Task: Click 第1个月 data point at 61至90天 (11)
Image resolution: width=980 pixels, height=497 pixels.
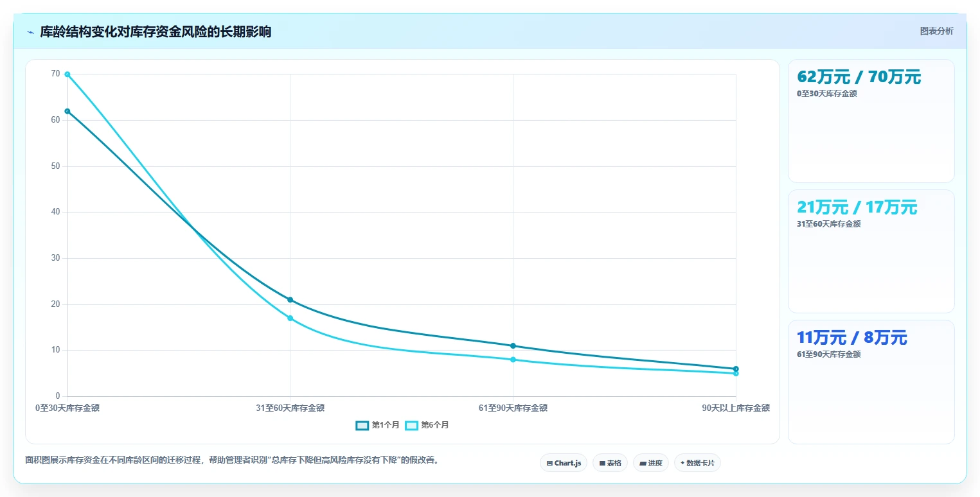Action: [x=513, y=345]
